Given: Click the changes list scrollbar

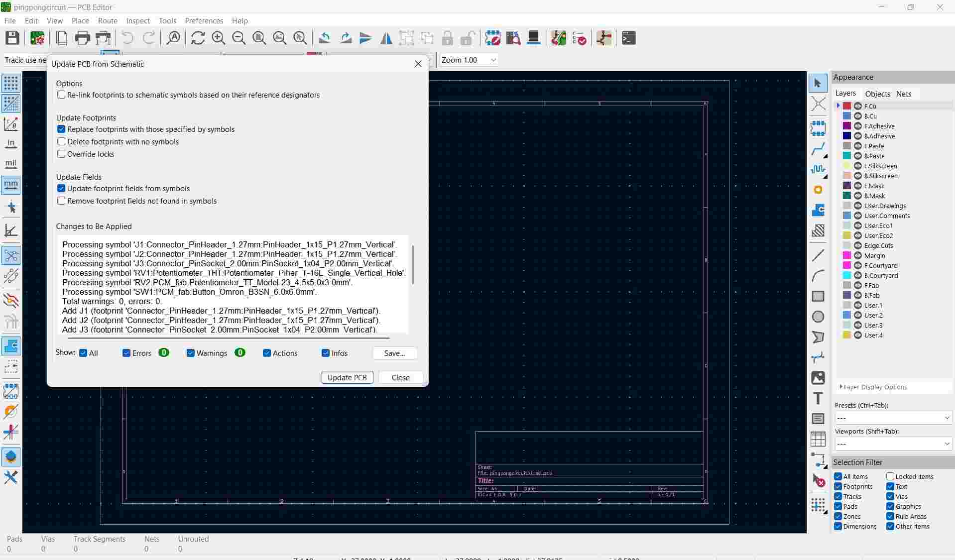Looking at the screenshot, I should point(413,264).
